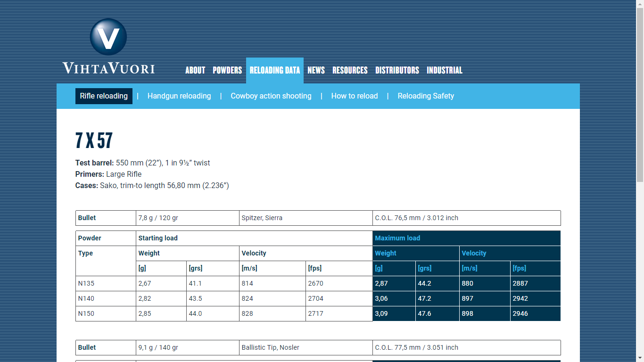Open Cowboy action shooting page
The width and height of the screenshot is (644, 362).
(x=271, y=96)
